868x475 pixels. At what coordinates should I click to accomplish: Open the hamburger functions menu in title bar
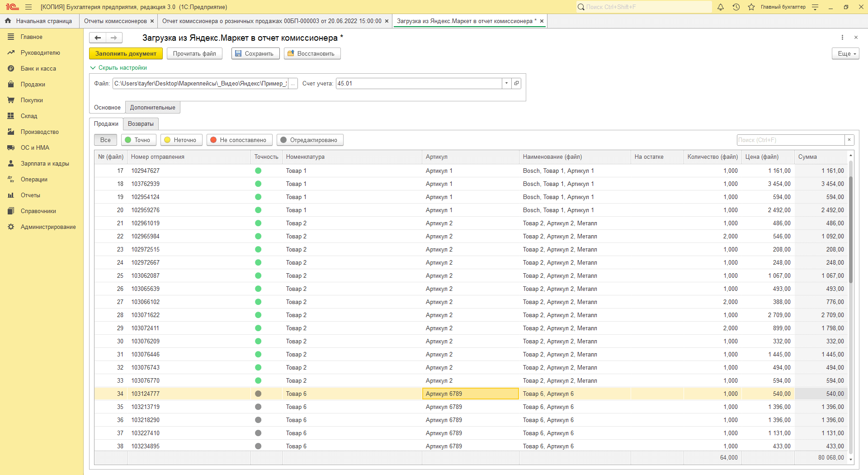pos(28,7)
